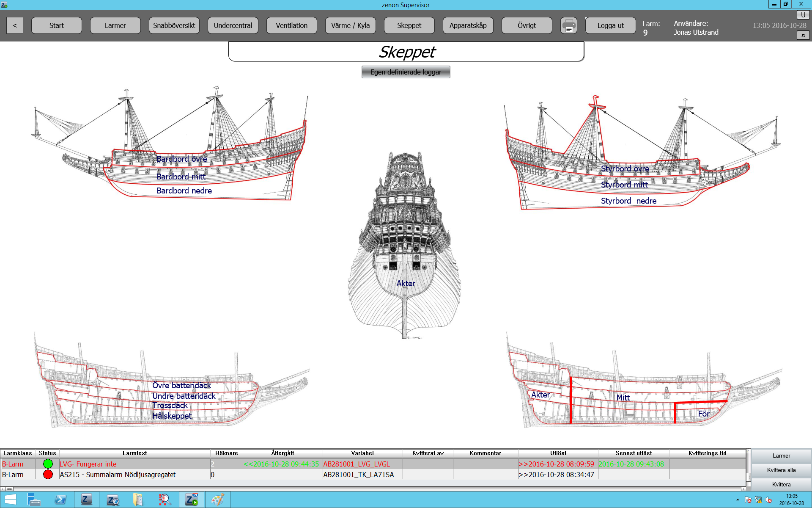812x508 pixels.
Task: Sort by Larmtext column header
Action: [x=134, y=453]
